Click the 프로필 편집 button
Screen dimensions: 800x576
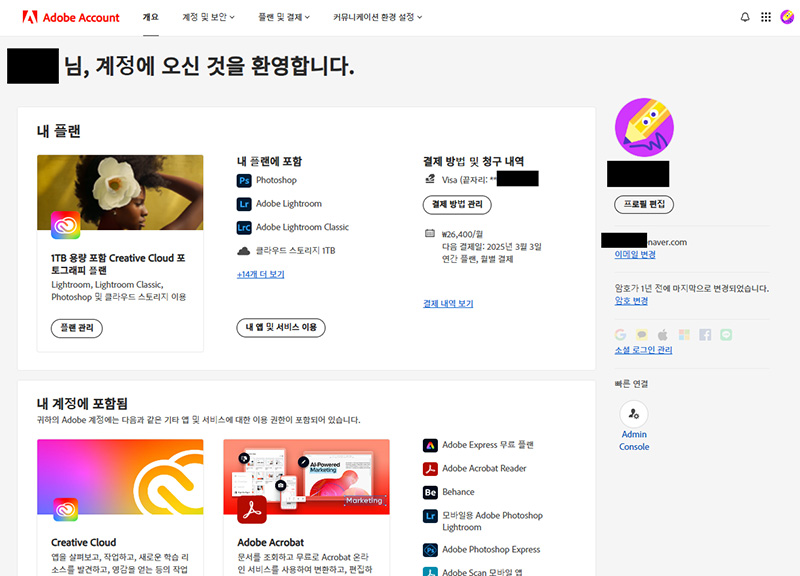pos(644,204)
